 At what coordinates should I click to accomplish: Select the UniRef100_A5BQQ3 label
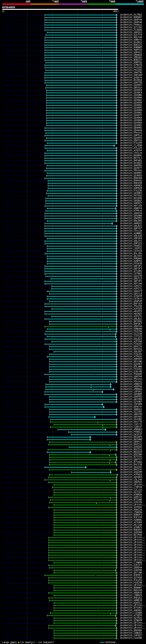(x=131, y=429)
